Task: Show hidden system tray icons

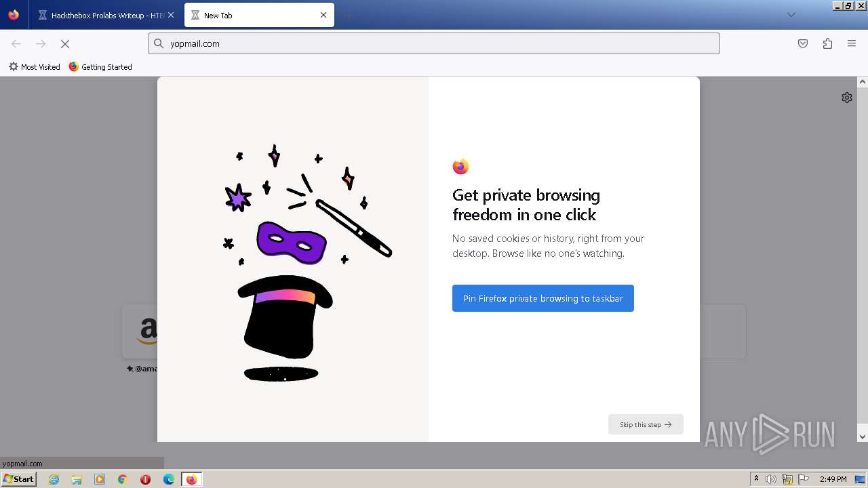Action: pyautogui.click(x=756, y=479)
